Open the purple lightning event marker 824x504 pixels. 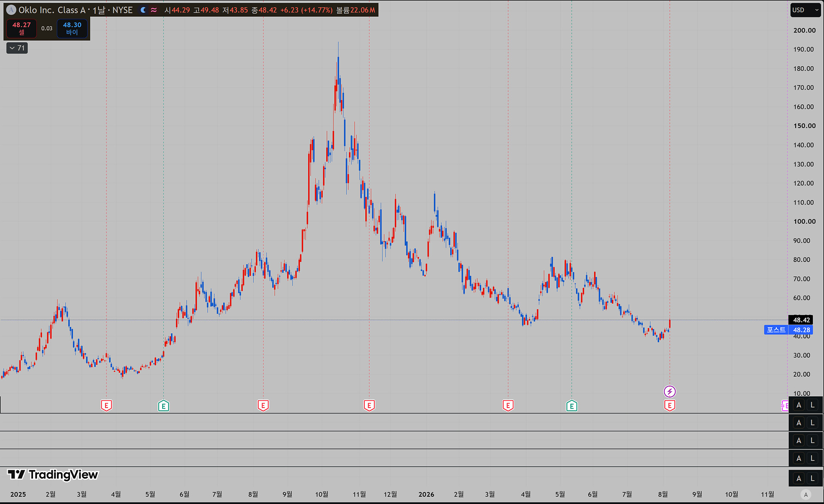click(x=669, y=391)
